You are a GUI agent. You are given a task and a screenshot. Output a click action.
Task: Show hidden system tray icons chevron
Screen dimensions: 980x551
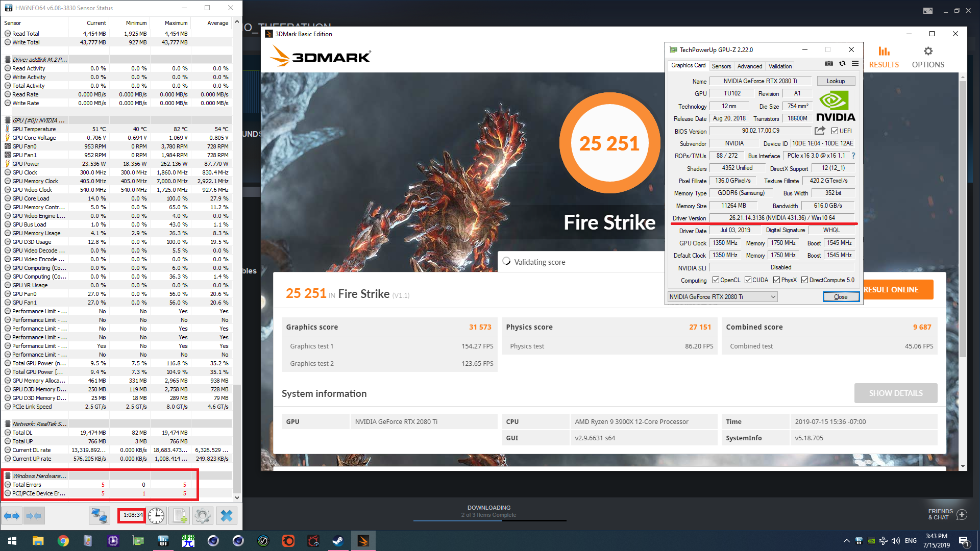point(846,541)
